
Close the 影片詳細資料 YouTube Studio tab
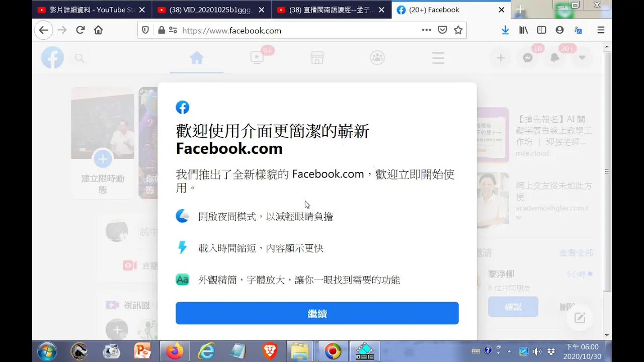coord(142,10)
